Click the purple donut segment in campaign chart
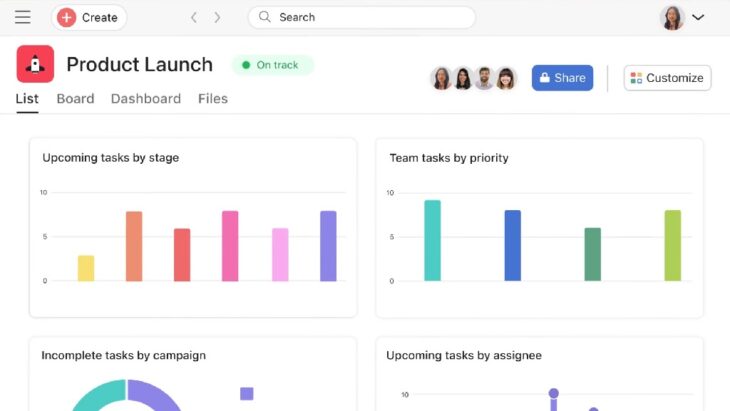The height and width of the screenshot is (411, 730). coord(153,396)
